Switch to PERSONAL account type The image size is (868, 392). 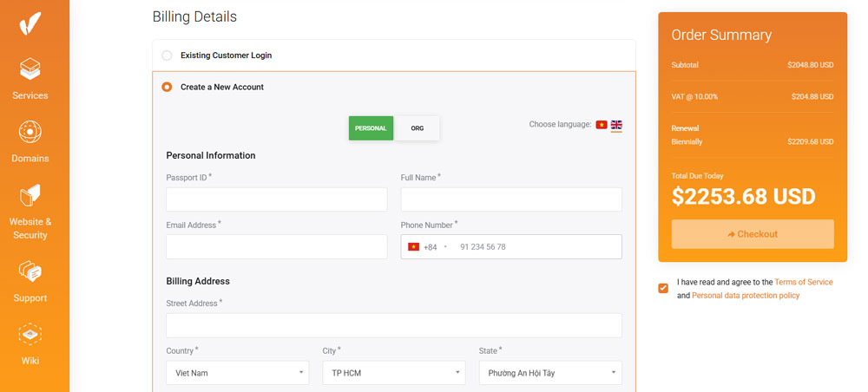pyautogui.click(x=371, y=128)
